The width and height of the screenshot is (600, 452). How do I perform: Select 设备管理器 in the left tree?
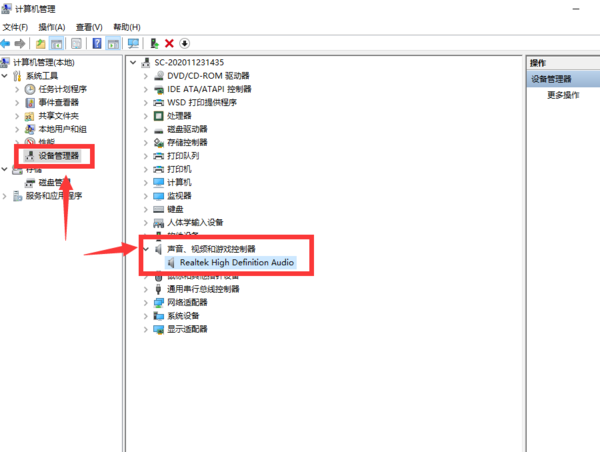(x=59, y=156)
